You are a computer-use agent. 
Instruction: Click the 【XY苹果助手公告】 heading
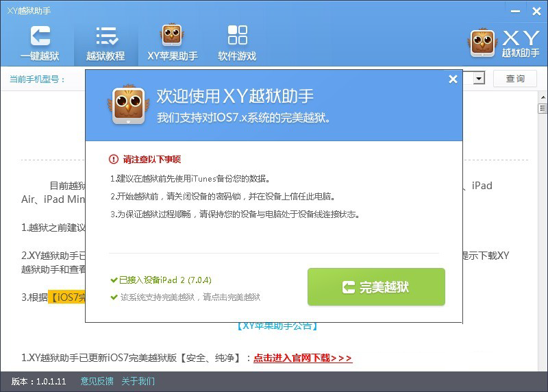click(x=277, y=326)
